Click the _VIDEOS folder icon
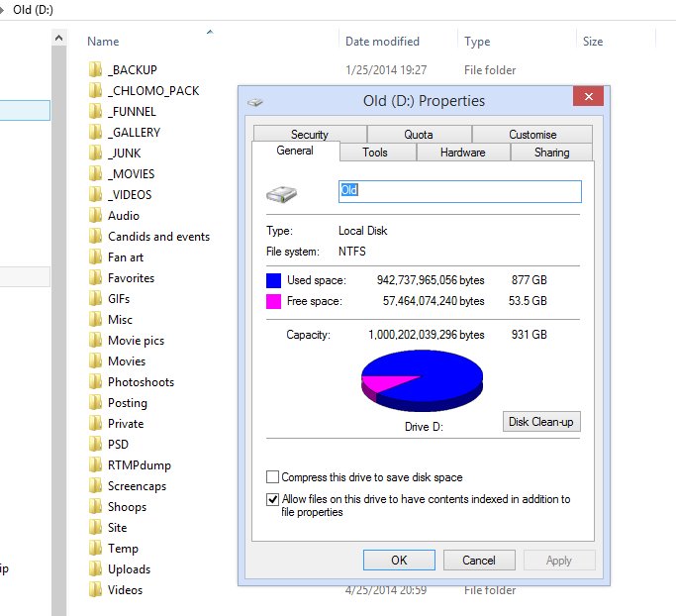The width and height of the screenshot is (676, 616). tap(95, 194)
